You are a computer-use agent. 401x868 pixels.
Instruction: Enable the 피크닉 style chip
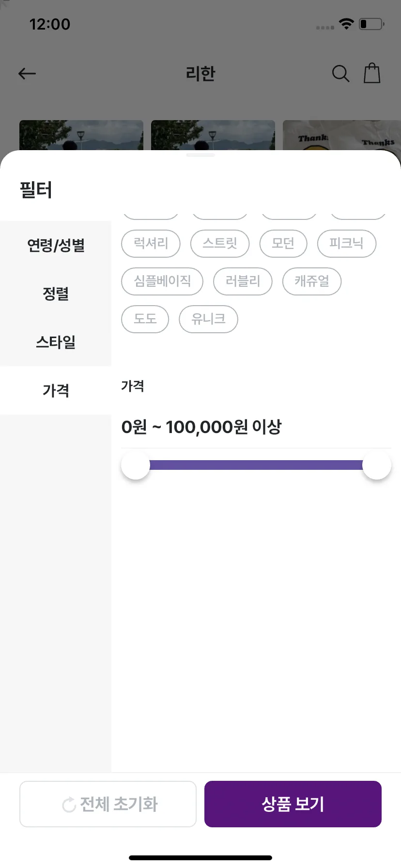(347, 244)
